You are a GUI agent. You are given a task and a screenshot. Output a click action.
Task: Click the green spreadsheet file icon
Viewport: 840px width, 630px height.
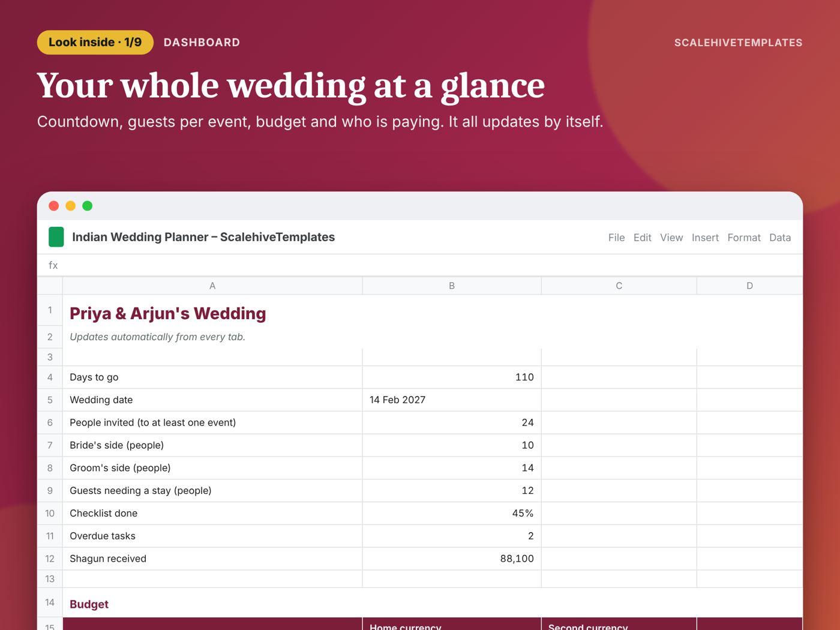[56, 237]
